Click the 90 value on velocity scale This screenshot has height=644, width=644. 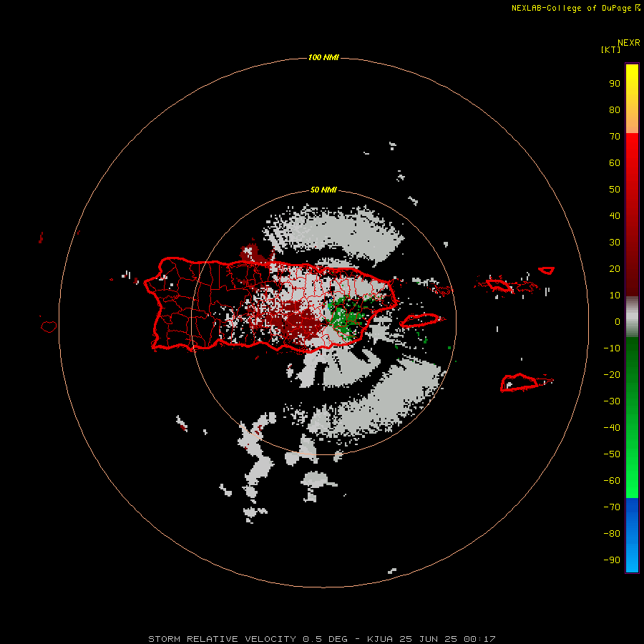click(615, 84)
